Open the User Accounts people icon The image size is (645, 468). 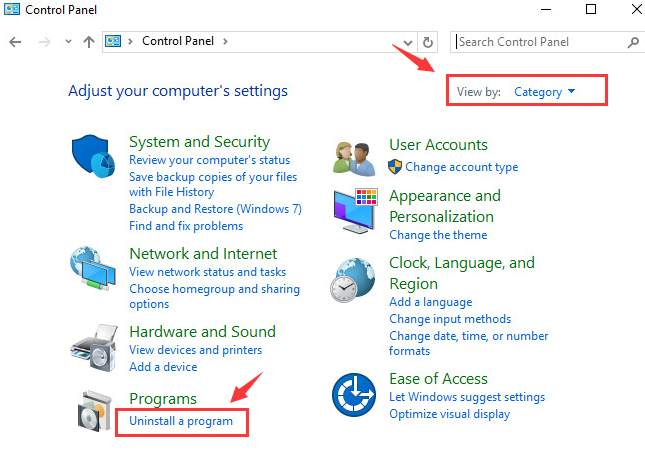tap(354, 159)
